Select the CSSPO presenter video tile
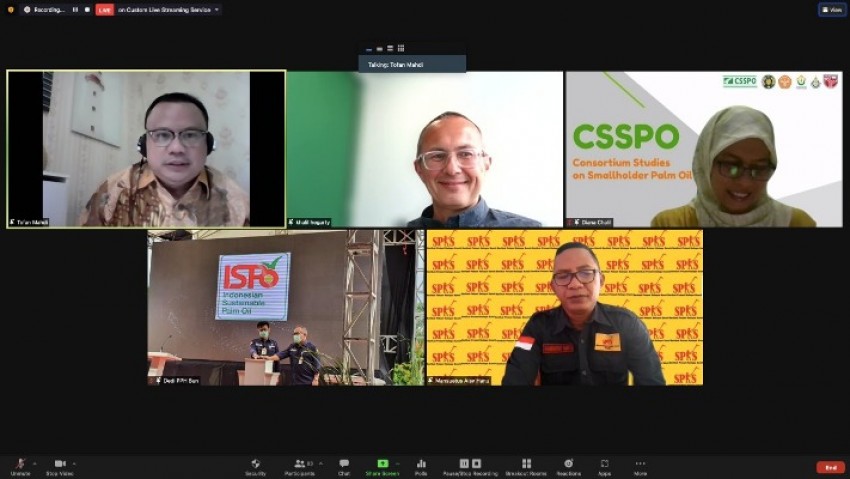This screenshot has width=850, height=479. 704,149
